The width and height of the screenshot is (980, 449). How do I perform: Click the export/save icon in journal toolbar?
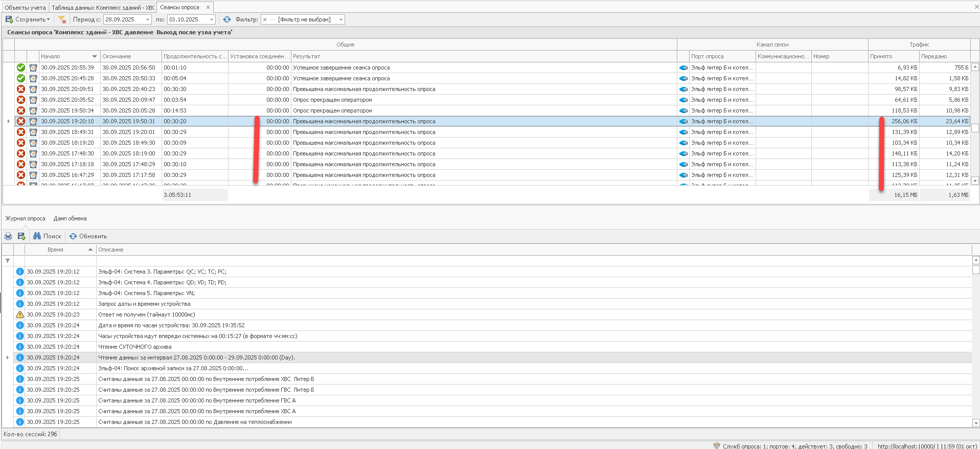click(21, 236)
